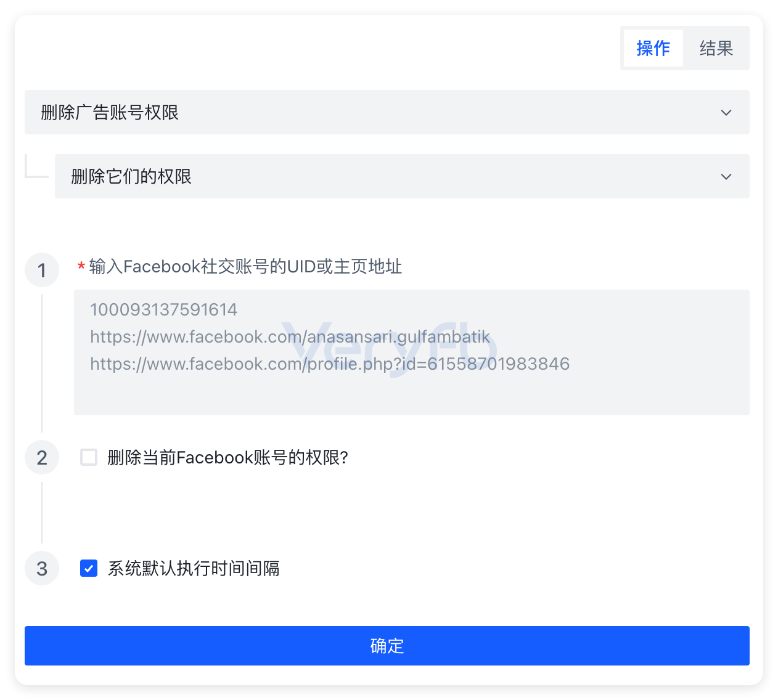Open the 删除广告账号权限 dropdown
The height and width of the screenshot is (700, 778).
coord(387,112)
